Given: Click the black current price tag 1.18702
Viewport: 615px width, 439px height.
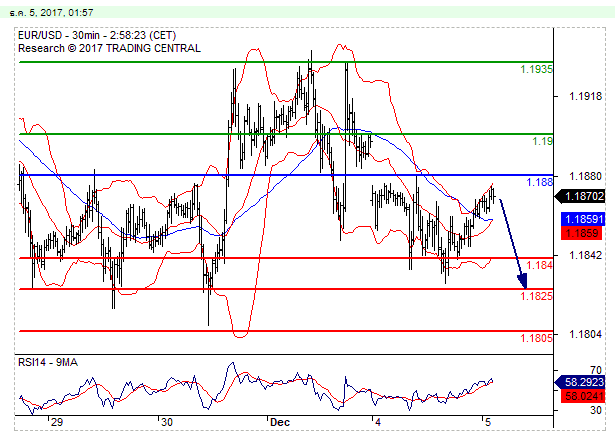Looking at the screenshot, I should 580,196.
